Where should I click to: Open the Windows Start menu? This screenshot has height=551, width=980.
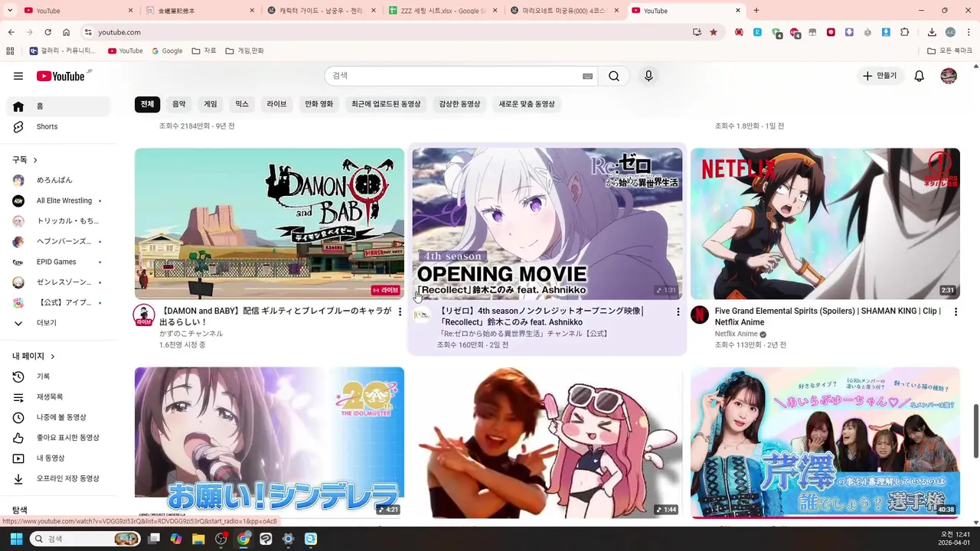tap(16, 539)
